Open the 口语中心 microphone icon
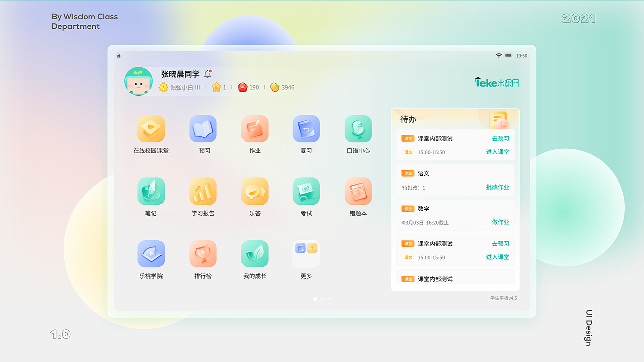Screen dimensions: 644x362 [x=358, y=129]
